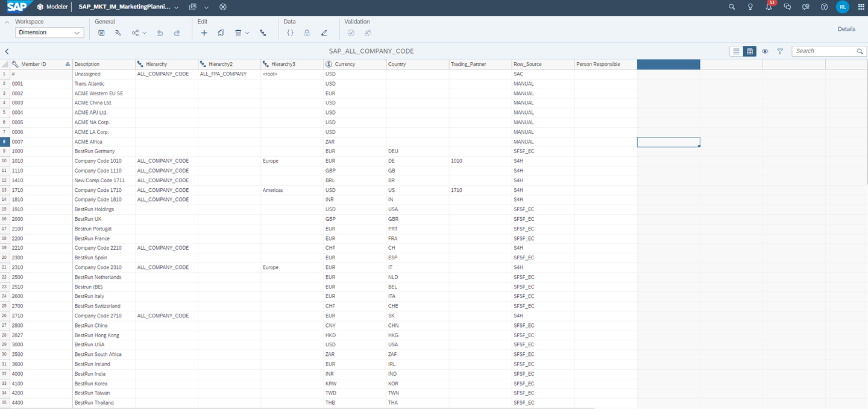
Task: Open the Workspace Dimension dropdown
Action: (x=49, y=33)
